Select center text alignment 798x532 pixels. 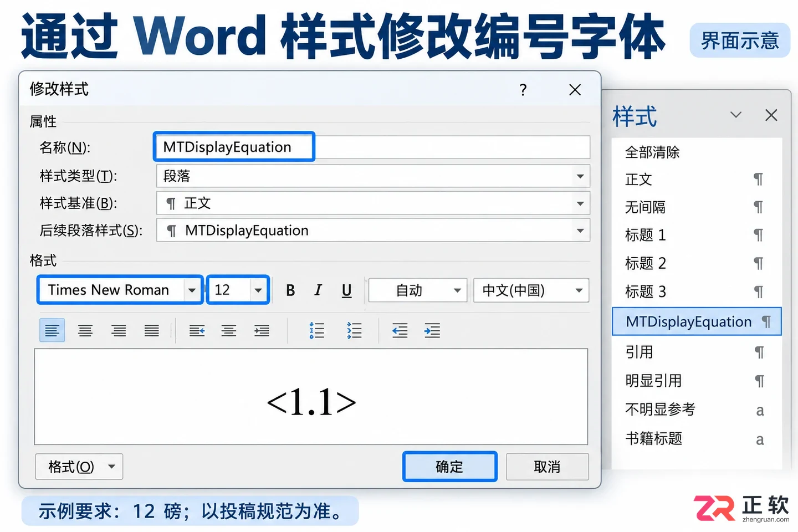point(85,331)
